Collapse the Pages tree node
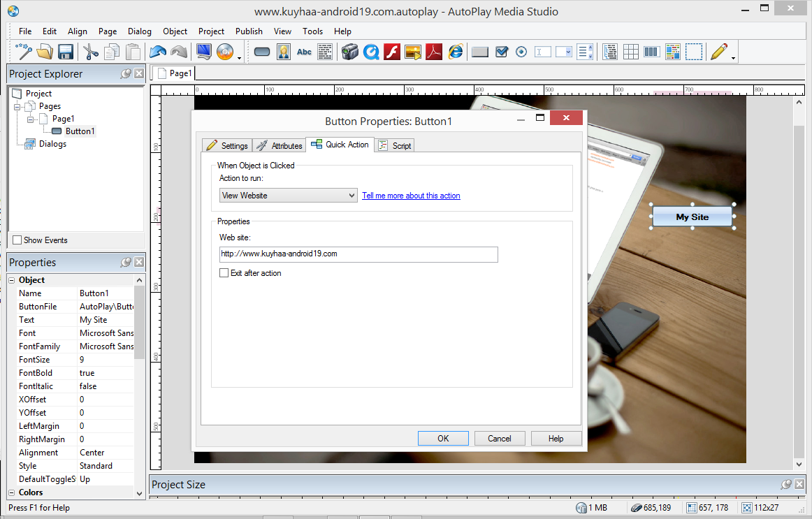Image resolution: width=812 pixels, height=519 pixels. pyautogui.click(x=17, y=107)
